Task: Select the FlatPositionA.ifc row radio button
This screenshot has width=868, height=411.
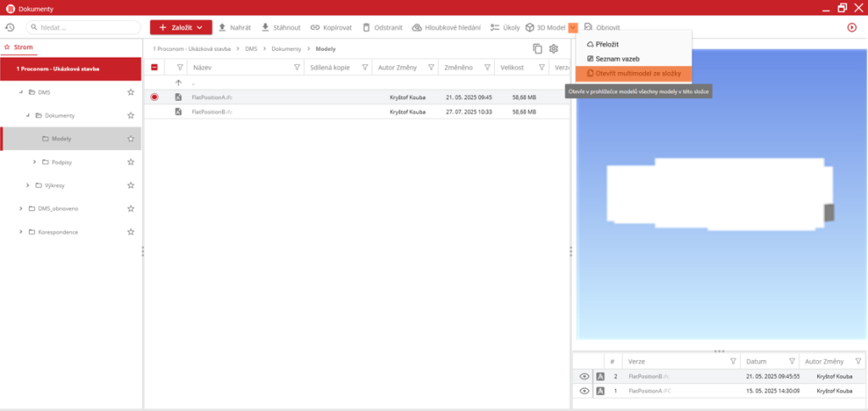Action: click(x=154, y=97)
